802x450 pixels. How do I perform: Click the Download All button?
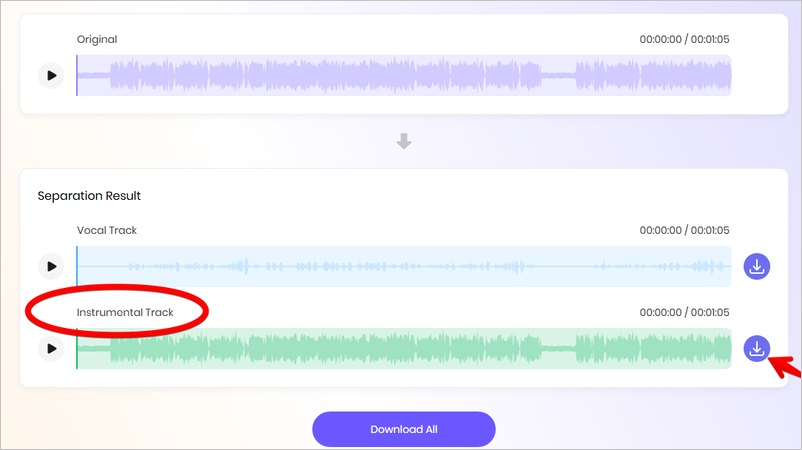pyautogui.click(x=404, y=429)
